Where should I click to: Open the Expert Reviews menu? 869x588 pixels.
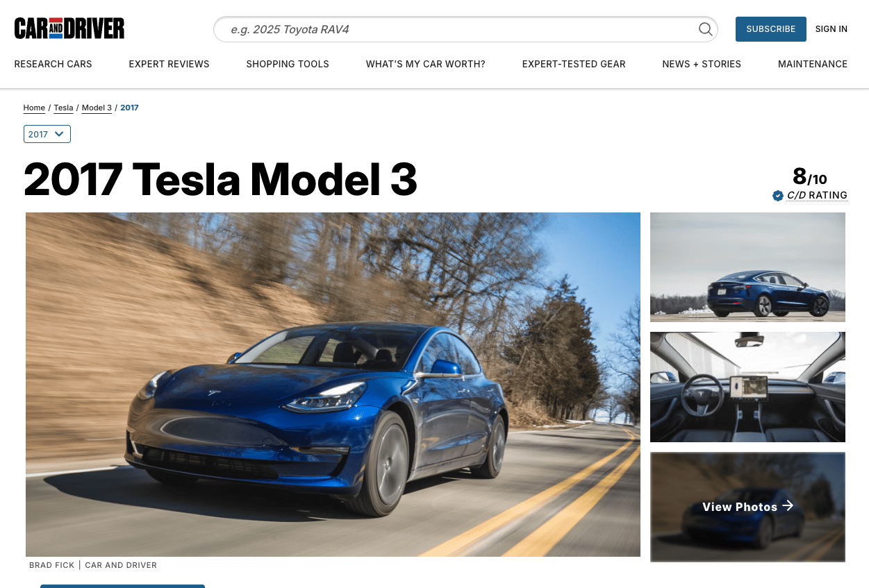169,64
